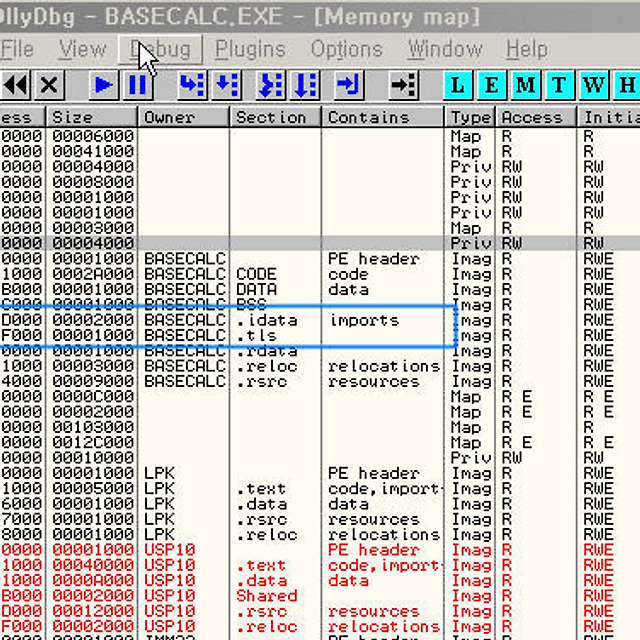Open the Plugins menu
This screenshot has height=640, width=640.
click(x=250, y=49)
